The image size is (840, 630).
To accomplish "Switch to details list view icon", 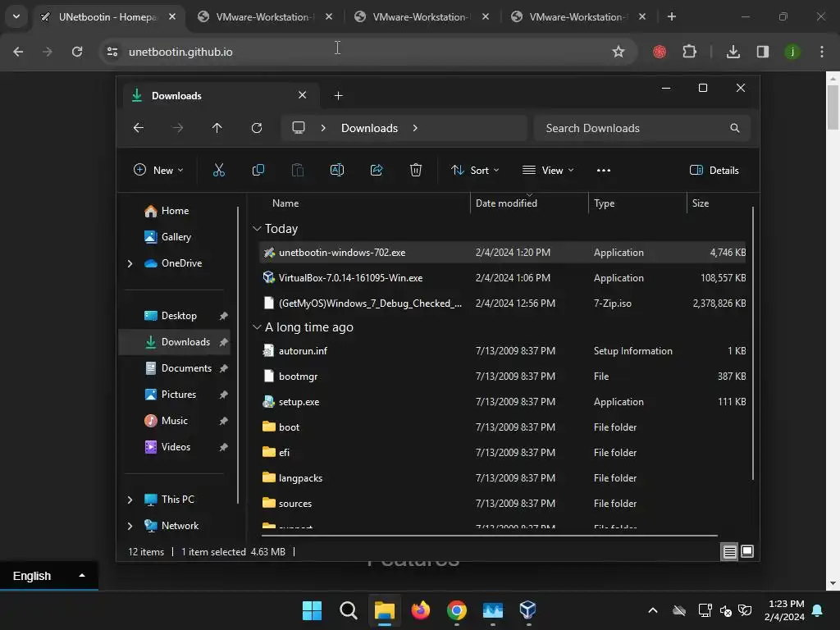I will [x=729, y=552].
